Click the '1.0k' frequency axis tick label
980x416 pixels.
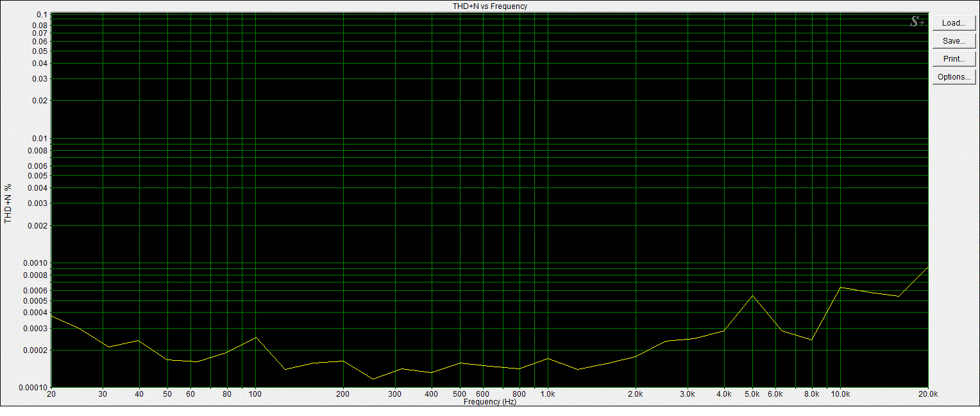547,394
